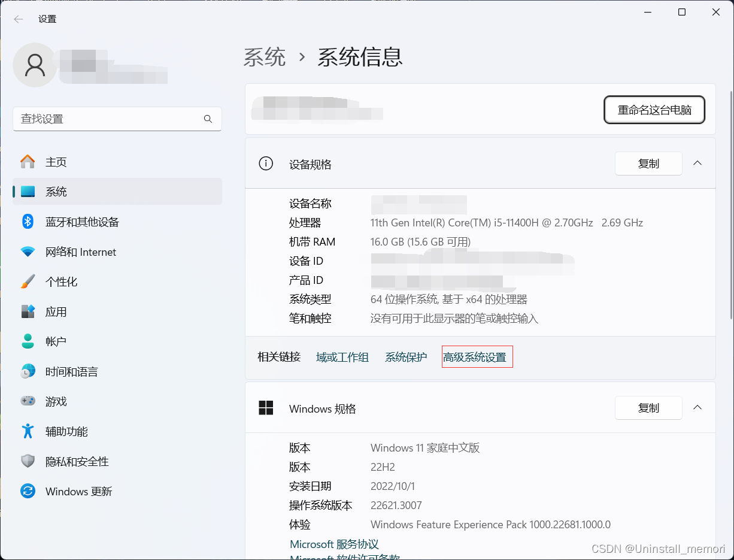Open 蓝牙和其他设备 settings in sidebar

[x=83, y=222]
